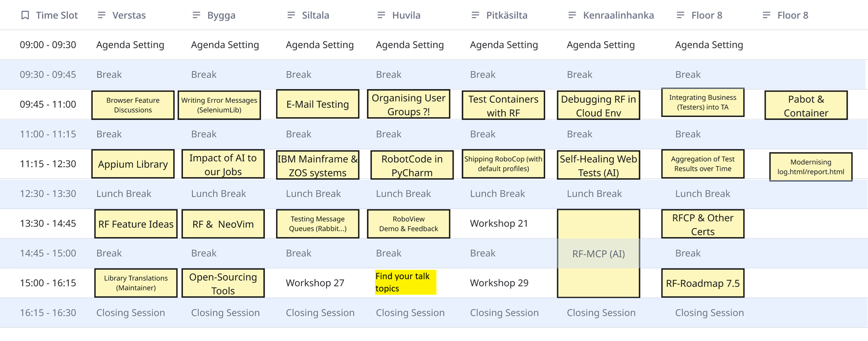The height and width of the screenshot is (341, 868).
Task: Open the RobotCode in PyCharm card
Action: (x=412, y=165)
